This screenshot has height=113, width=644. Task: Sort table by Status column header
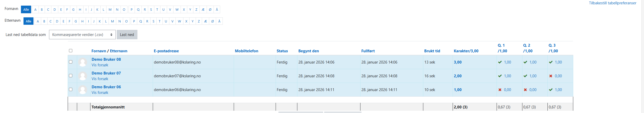tap(282, 51)
